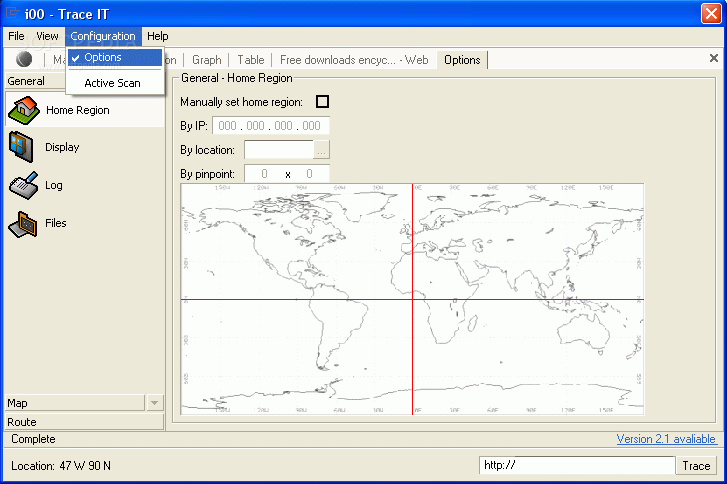The height and width of the screenshot is (484, 727).
Task: Open the Help menu
Action: coord(158,36)
